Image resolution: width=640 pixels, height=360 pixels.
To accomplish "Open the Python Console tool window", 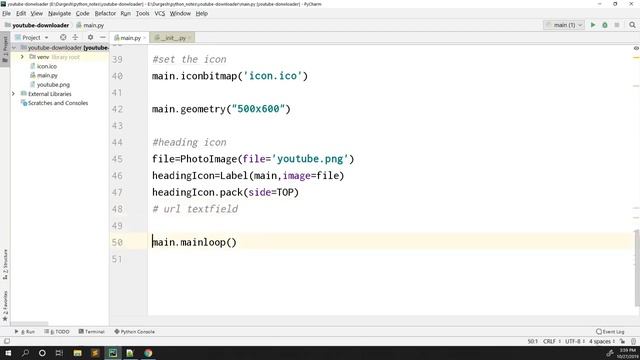I will (x=134, y=332).
